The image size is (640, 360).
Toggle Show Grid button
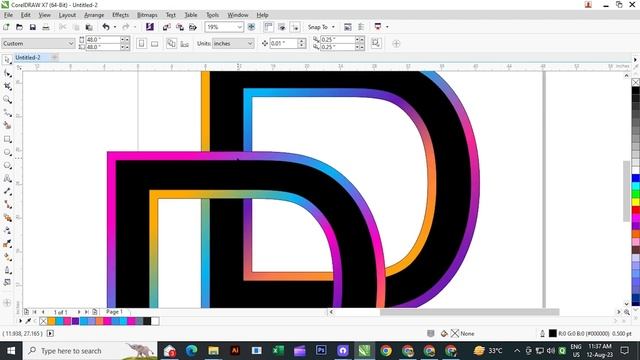[x=282, y=27]
